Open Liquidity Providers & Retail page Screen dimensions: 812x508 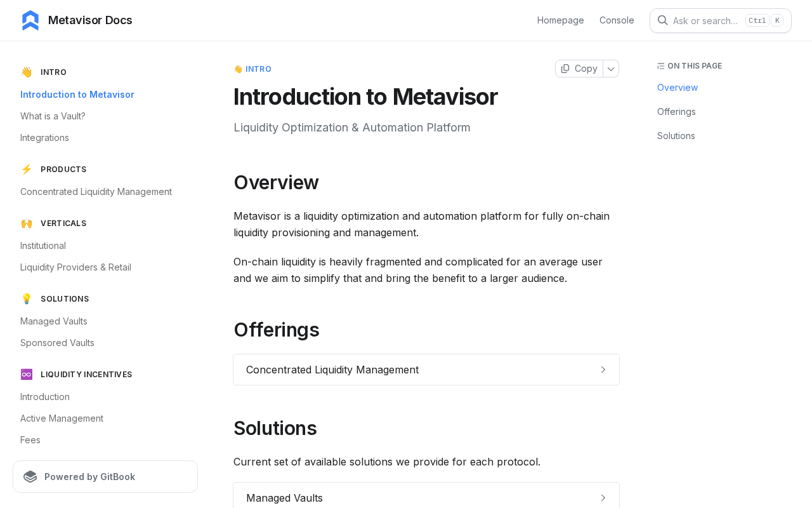click(75, 267)
